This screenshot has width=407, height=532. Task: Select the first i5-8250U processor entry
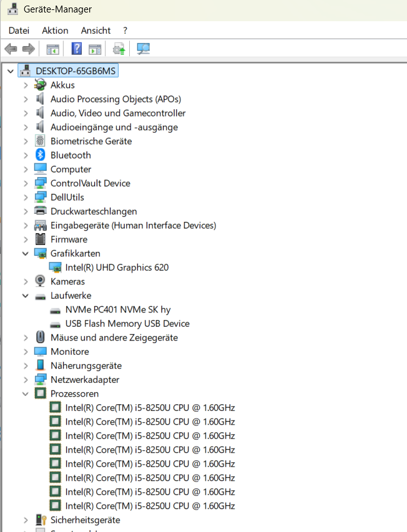(150, 407)
